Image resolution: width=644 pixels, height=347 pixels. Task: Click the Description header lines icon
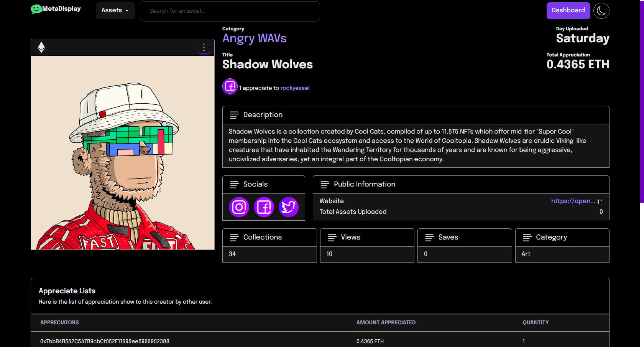234,115
